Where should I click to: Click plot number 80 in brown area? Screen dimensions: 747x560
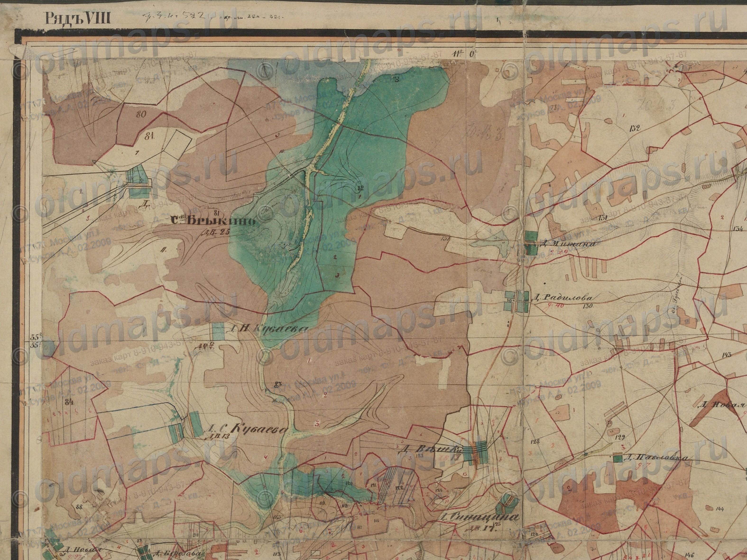[141, 114]
